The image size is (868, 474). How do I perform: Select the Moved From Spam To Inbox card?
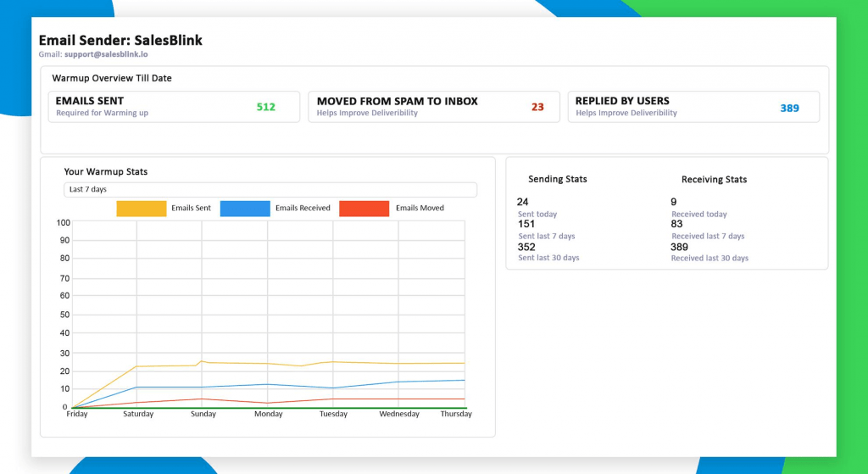(x=434, y=107)
